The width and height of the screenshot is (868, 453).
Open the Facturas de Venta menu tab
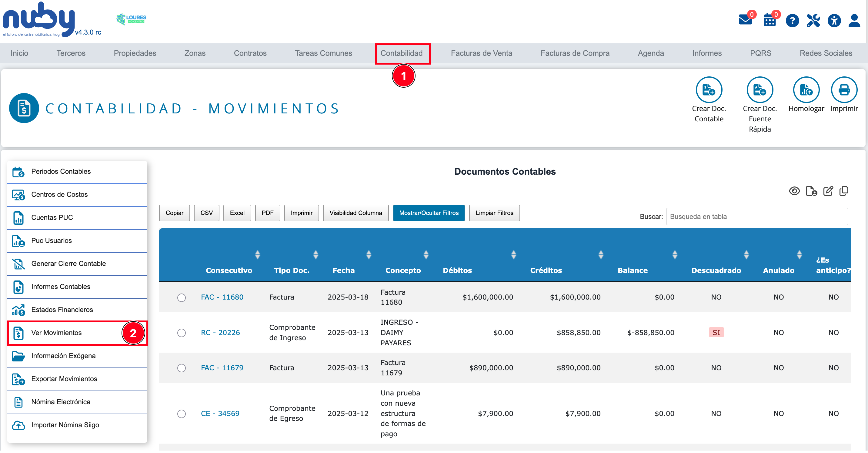(481, 53)
